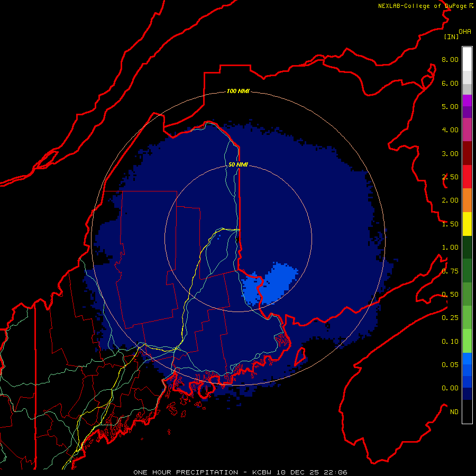Click the 3.00 legend value
The height and width of the screenshot is (476, 476).
point(450,153)
